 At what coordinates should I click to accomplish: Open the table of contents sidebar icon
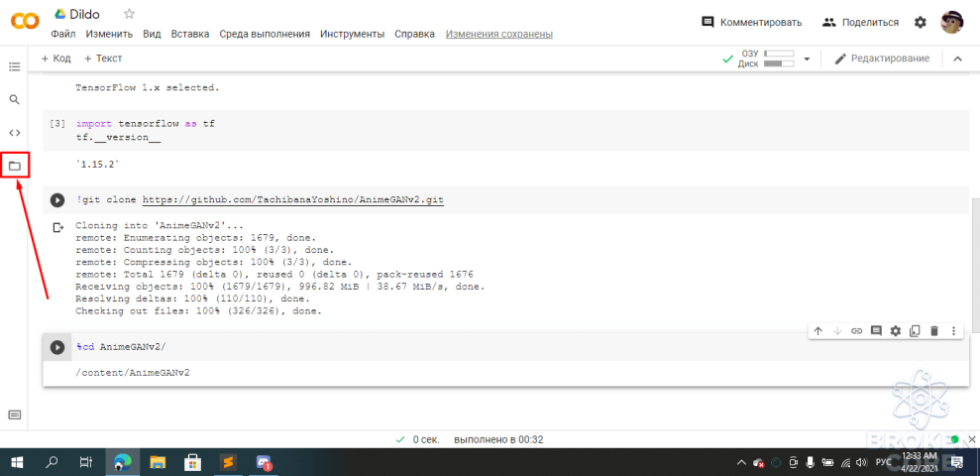[x=15, y=66]
